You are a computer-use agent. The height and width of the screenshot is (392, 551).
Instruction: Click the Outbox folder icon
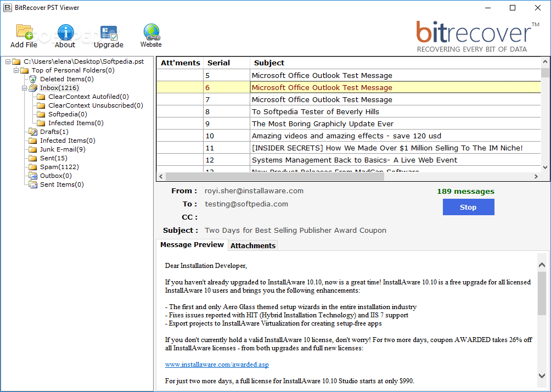click(33, 176)
